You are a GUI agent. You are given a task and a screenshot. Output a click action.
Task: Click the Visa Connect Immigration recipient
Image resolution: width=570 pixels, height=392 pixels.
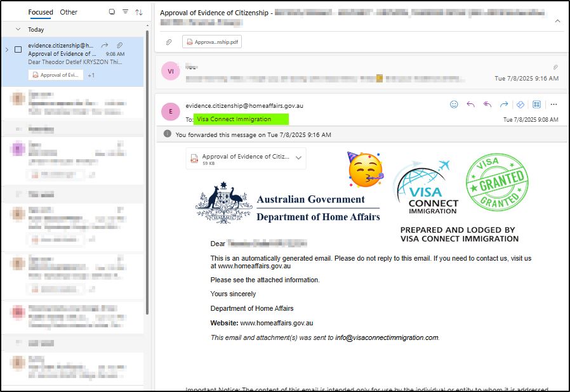pos(241,119)
